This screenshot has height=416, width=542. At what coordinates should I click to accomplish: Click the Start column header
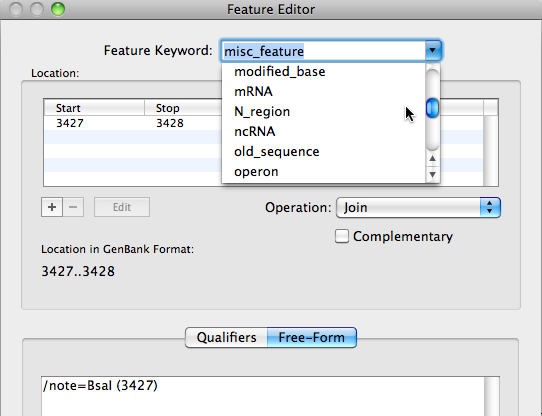tap(94, 108)
